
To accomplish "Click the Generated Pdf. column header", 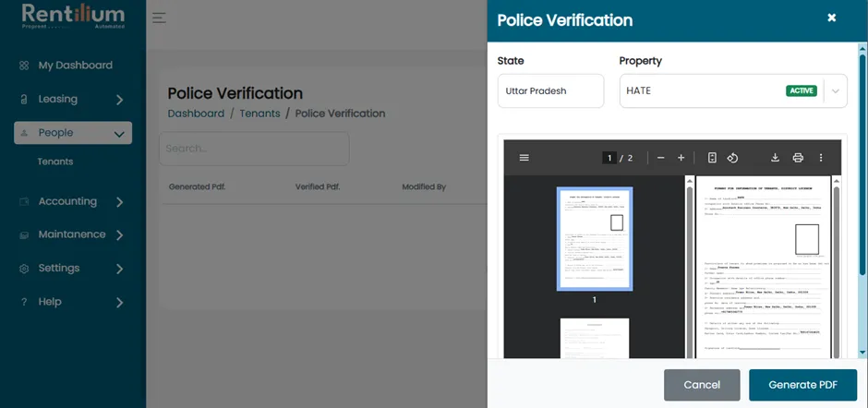I will point(197,187).
